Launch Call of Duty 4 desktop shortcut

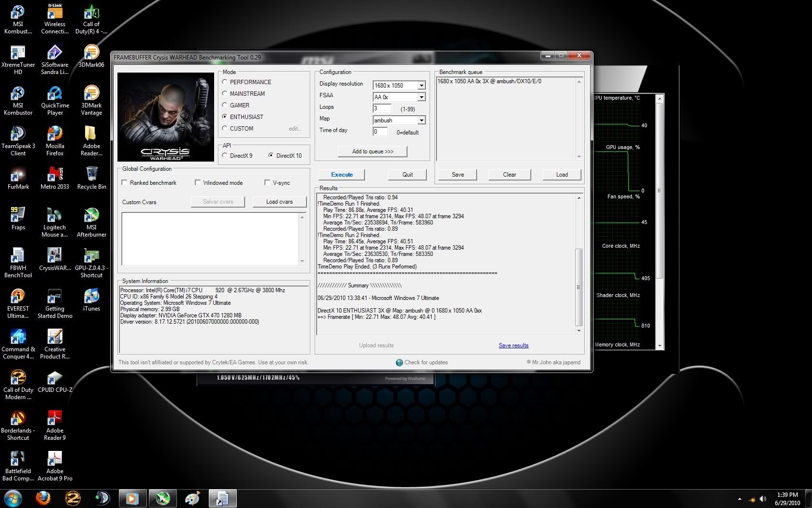[x=91, y=19]
